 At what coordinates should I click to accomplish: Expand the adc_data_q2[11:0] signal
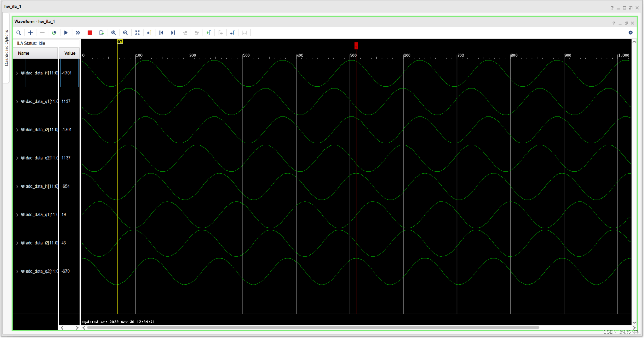pos(17,271)
